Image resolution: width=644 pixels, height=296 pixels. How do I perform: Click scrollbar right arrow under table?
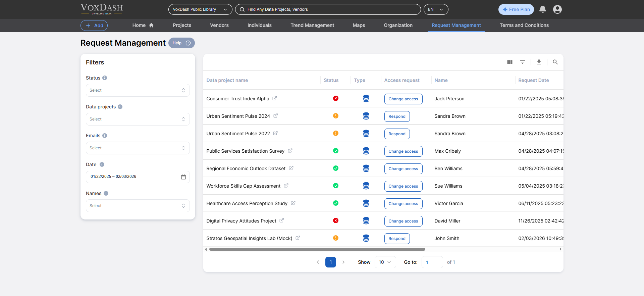(x=560, y=249)
